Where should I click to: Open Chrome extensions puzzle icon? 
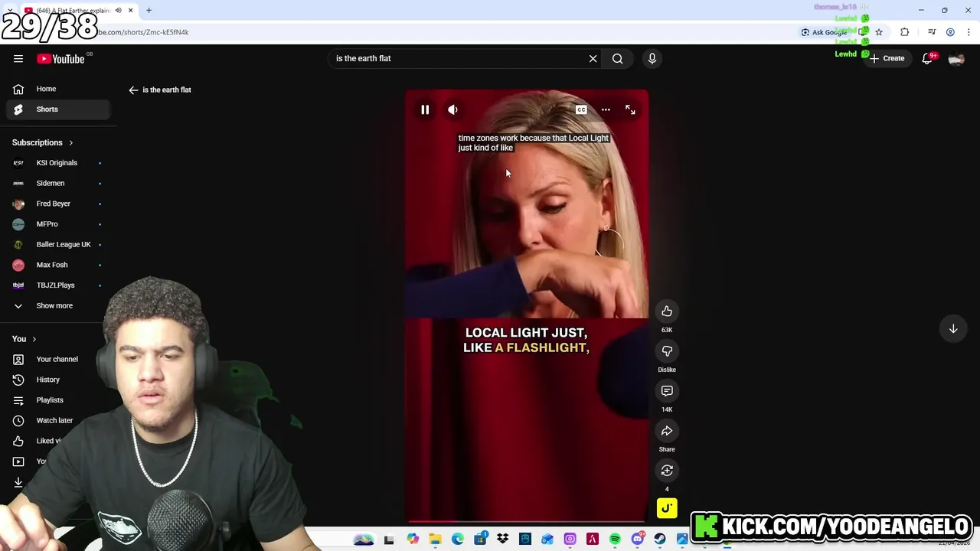pos(905,32)
